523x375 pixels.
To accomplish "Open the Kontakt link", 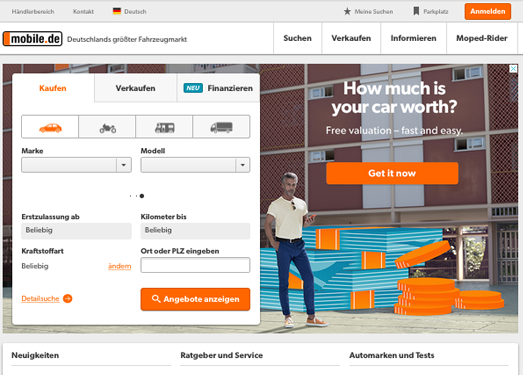I will [83, 12].
